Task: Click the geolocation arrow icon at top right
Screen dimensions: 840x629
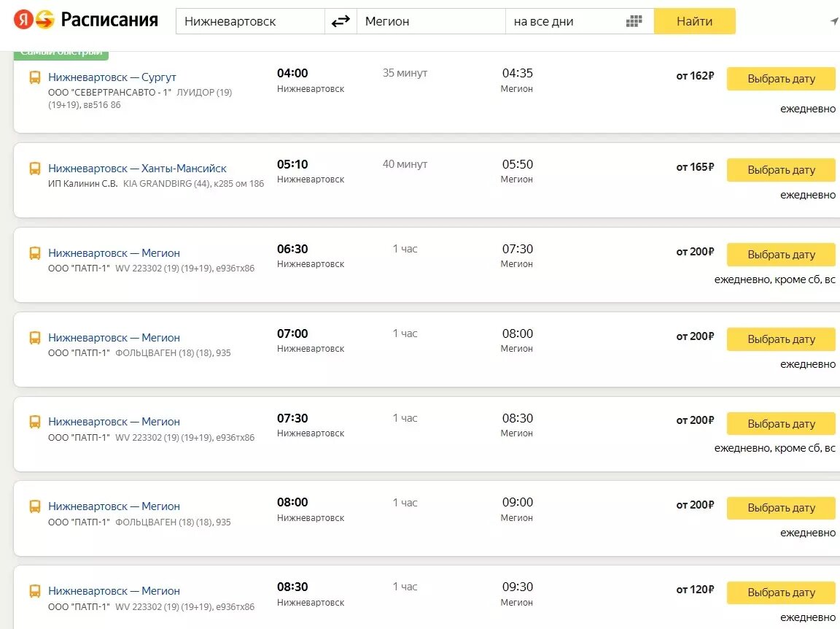Action: tap(834, 21)
